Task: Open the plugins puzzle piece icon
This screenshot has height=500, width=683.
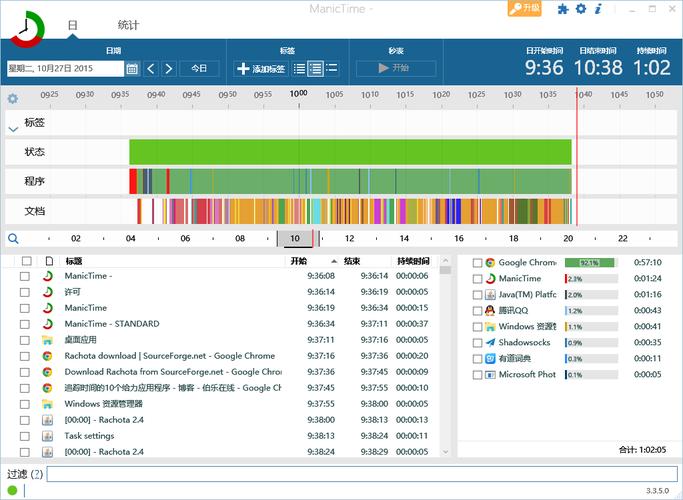Action: (563, 9)
